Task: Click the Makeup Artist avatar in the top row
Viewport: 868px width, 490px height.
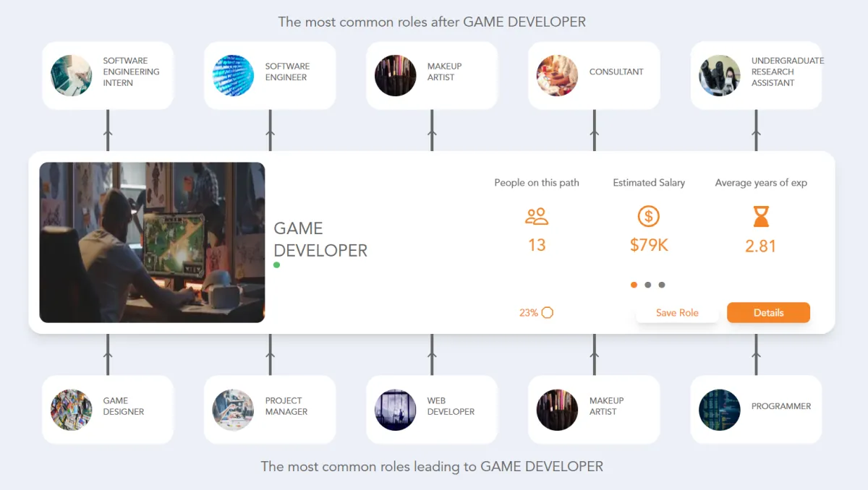Action: (395, 75)
